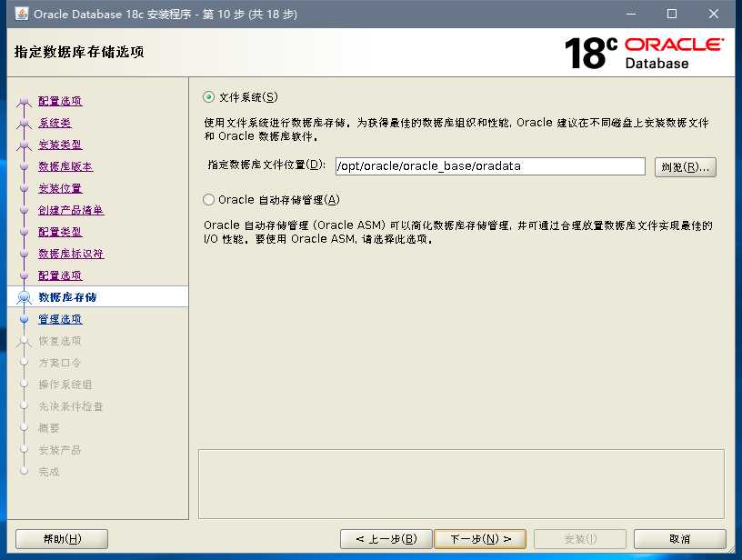Click the 下一步(N) next button
The height and width of the screenshot is (560, 742).
(480, 539)
